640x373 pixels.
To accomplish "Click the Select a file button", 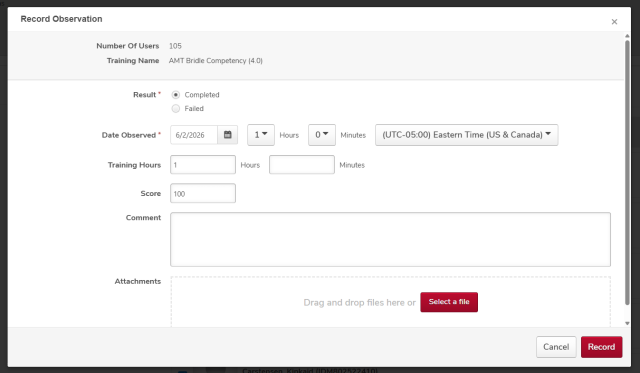I will [x=449, y=302].
